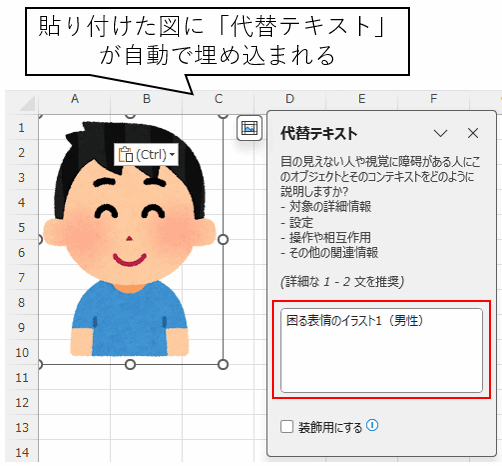The height and width of the screenshot is (466, 502).
Task: Select column E header
Action: pyautogui.click(x=362, y=99)
